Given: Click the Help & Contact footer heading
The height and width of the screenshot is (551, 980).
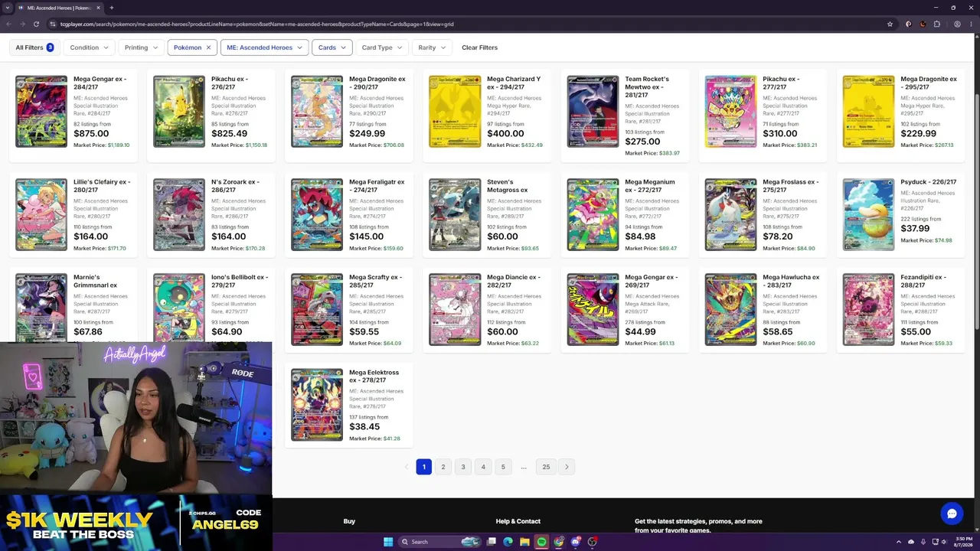Looking at the screenshot, I should pos(518,521).
